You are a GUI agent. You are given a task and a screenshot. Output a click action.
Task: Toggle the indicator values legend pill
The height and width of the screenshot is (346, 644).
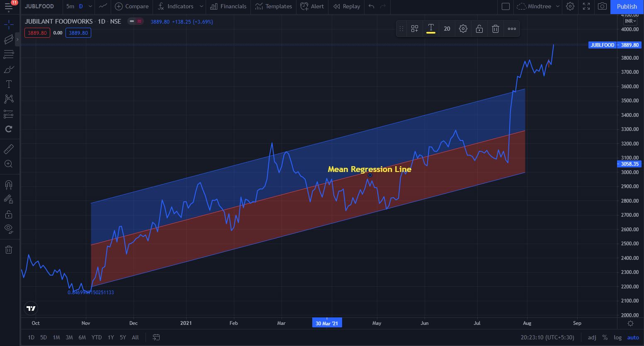pos(136,21)
